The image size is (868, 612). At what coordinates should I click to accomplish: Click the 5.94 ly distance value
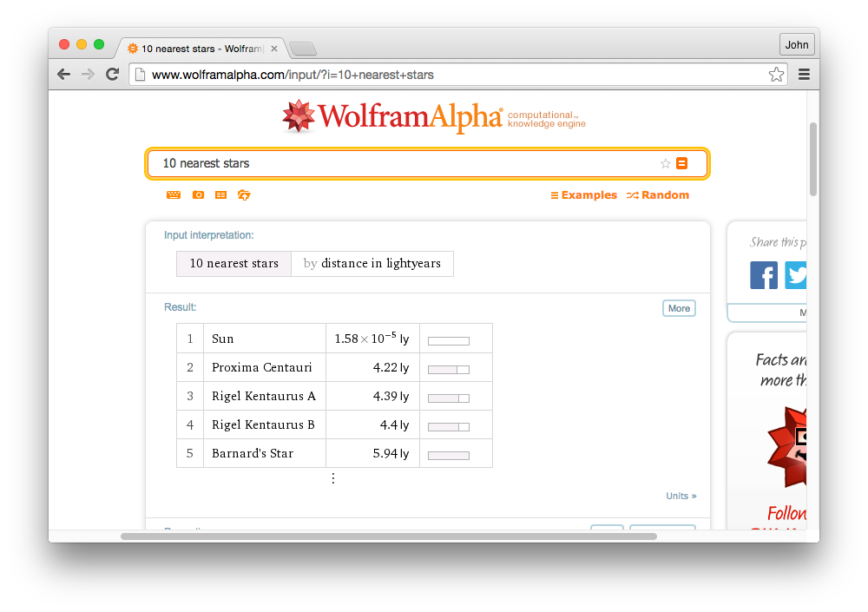click(x=391, y=454)
